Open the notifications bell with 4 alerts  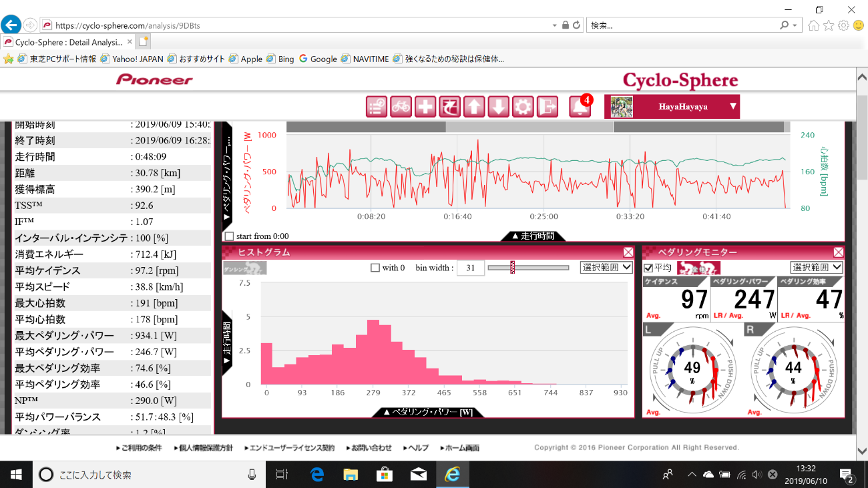579,107
